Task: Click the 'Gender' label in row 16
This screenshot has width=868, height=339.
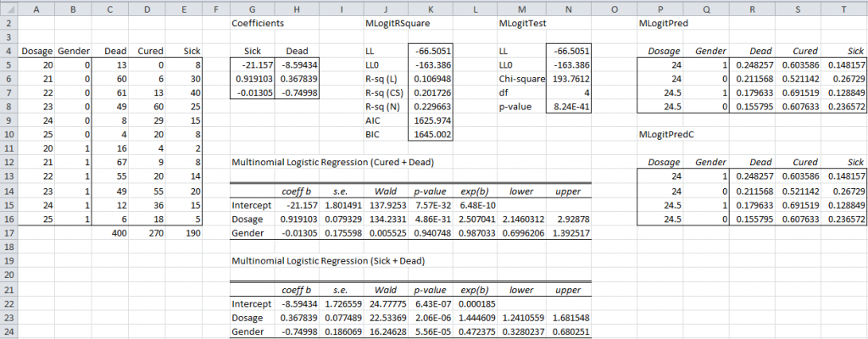Action: point(247,233)
